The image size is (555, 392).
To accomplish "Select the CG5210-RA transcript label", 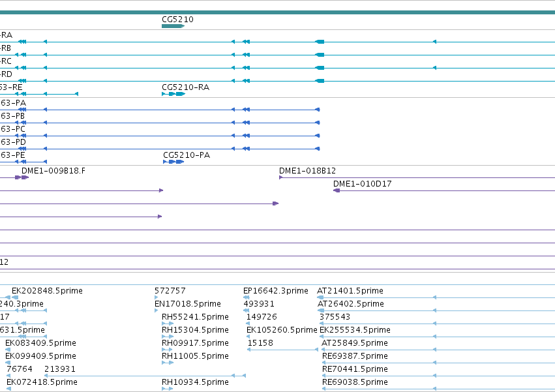I will 185,87.
